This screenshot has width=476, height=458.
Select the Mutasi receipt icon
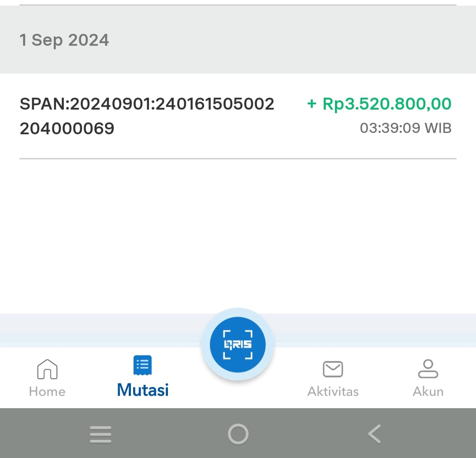click(x=142, y=365)
